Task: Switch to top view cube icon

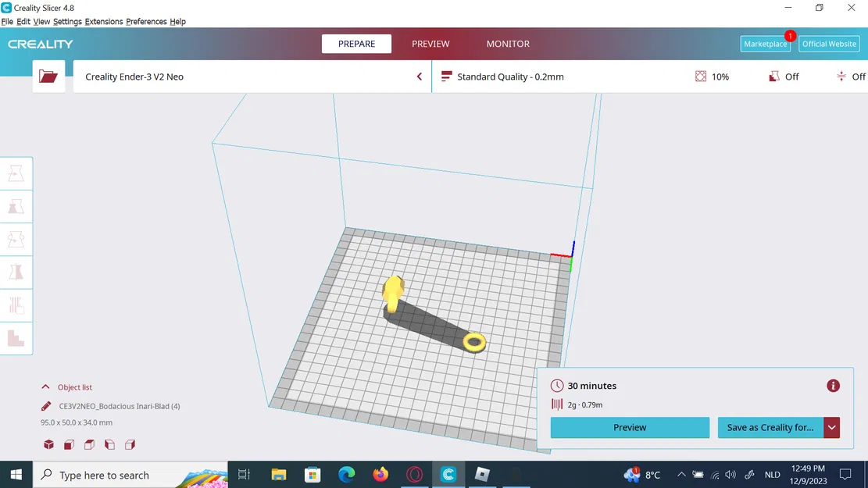Action: point(89,444)
